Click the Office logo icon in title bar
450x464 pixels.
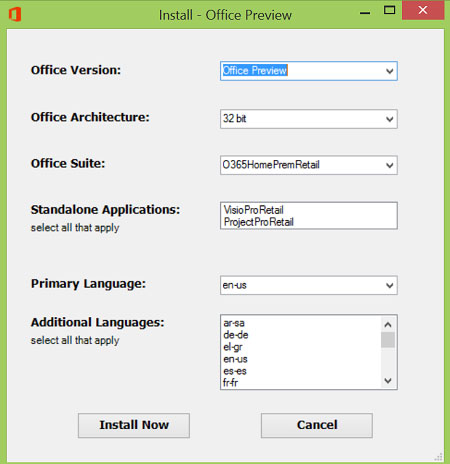tap(15, 15)
